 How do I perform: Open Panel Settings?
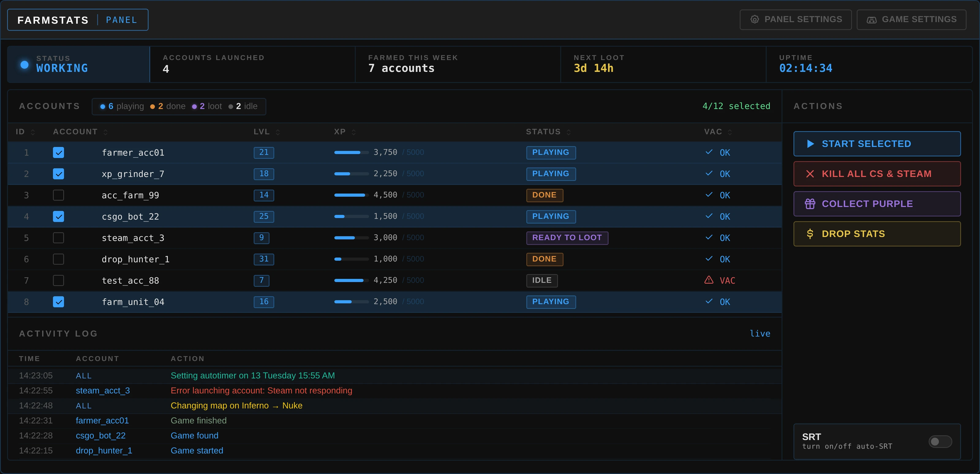point(796,20)
